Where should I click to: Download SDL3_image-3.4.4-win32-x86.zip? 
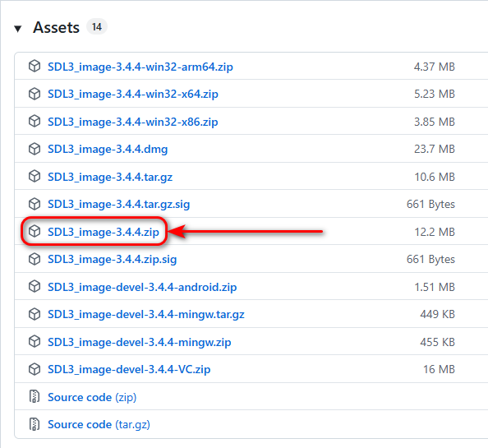point(133,122)
